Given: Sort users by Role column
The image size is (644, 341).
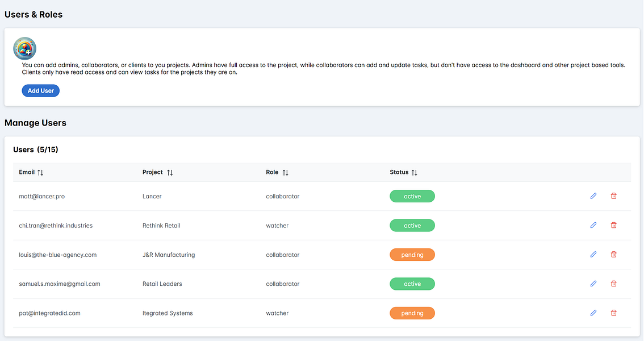Looking at the screenshot, I should click(x=286, y=172).
